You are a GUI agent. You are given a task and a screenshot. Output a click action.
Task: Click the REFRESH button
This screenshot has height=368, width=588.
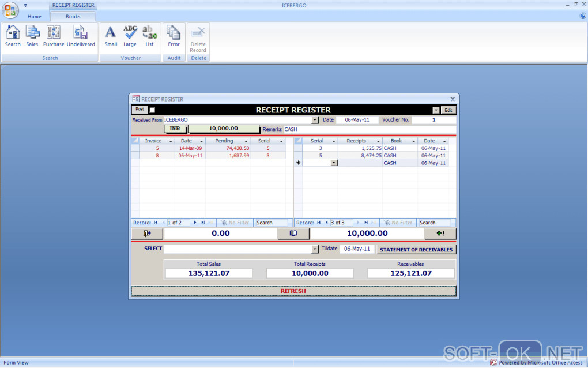coord(293,291)
